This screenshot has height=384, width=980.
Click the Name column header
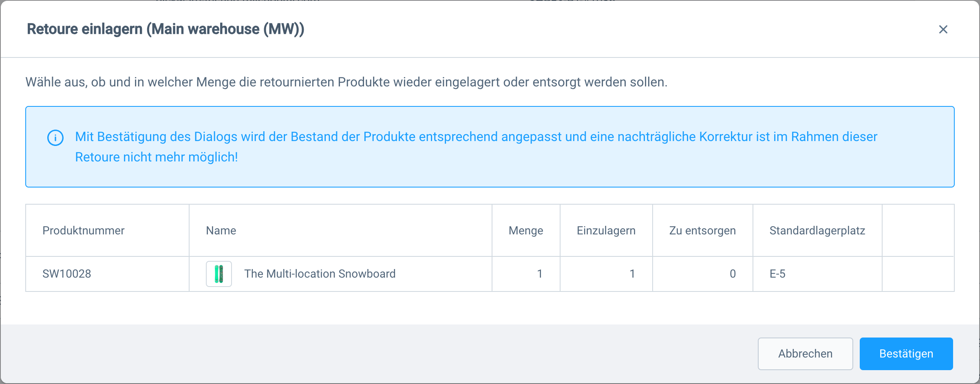pos(221,230)
